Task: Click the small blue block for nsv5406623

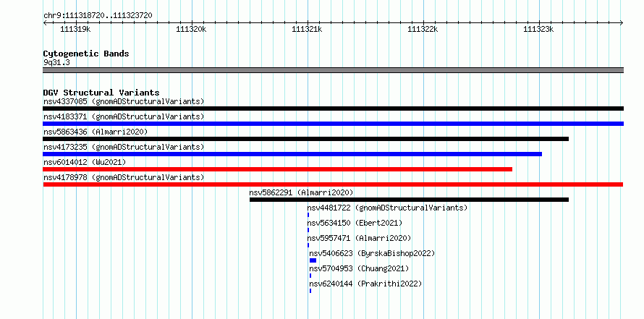Action: 313,260
